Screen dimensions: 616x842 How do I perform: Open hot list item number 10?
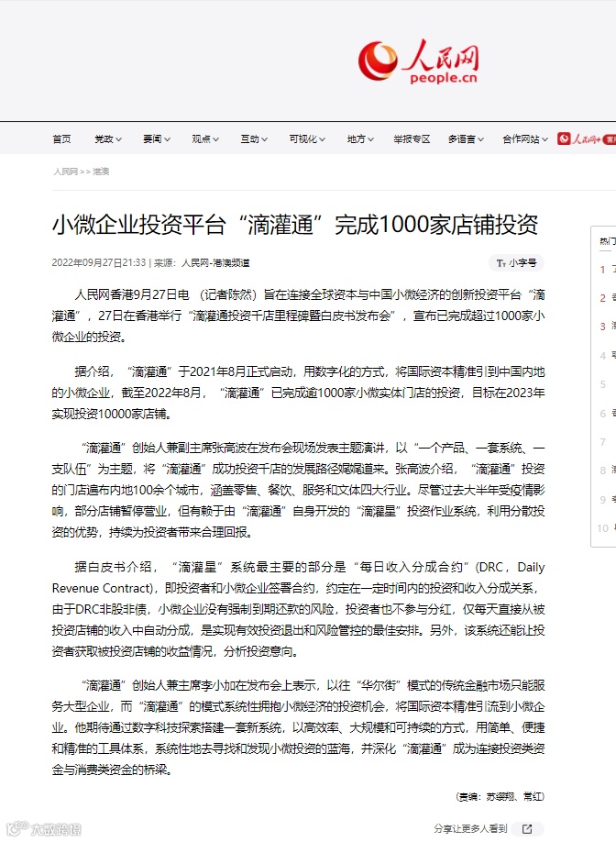click(606, 528)
